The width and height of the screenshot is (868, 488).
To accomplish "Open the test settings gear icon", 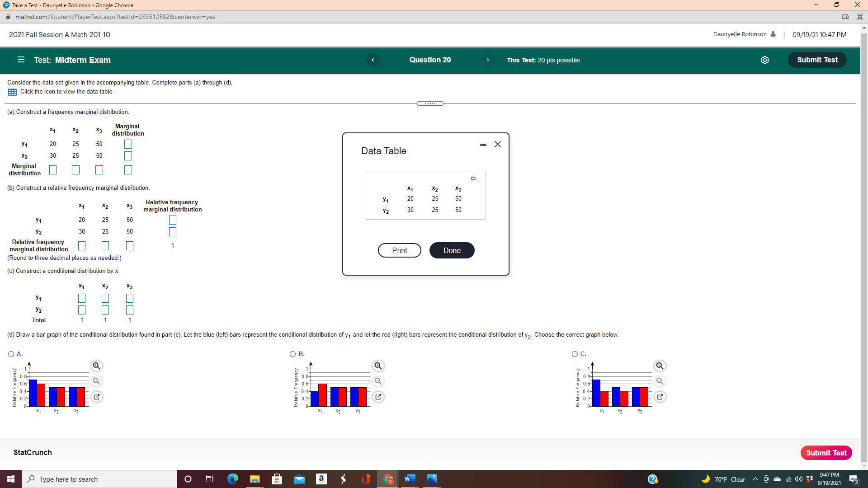I will (x=764, y=60).
